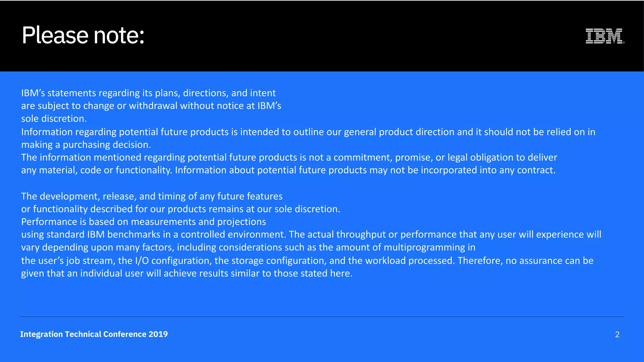
Task: Click the line starting 'using standard IBM benchmarks'
Action: click(311, 234)
